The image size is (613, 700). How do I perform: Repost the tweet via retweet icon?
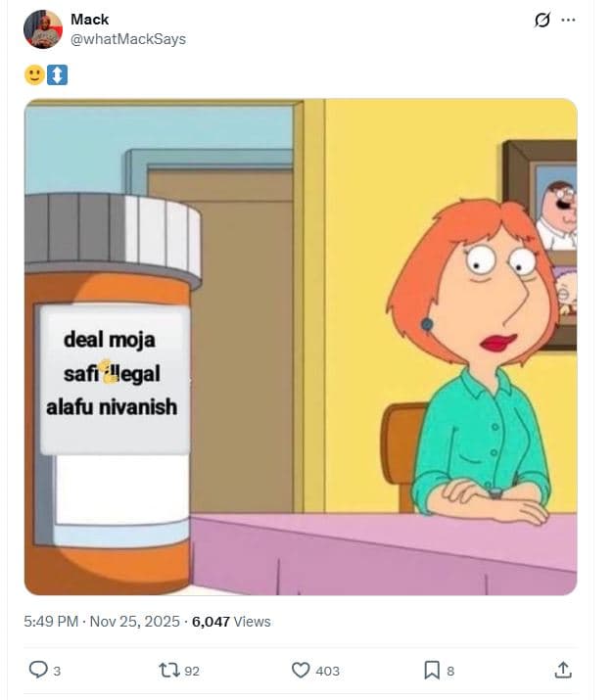click(169, 670)
